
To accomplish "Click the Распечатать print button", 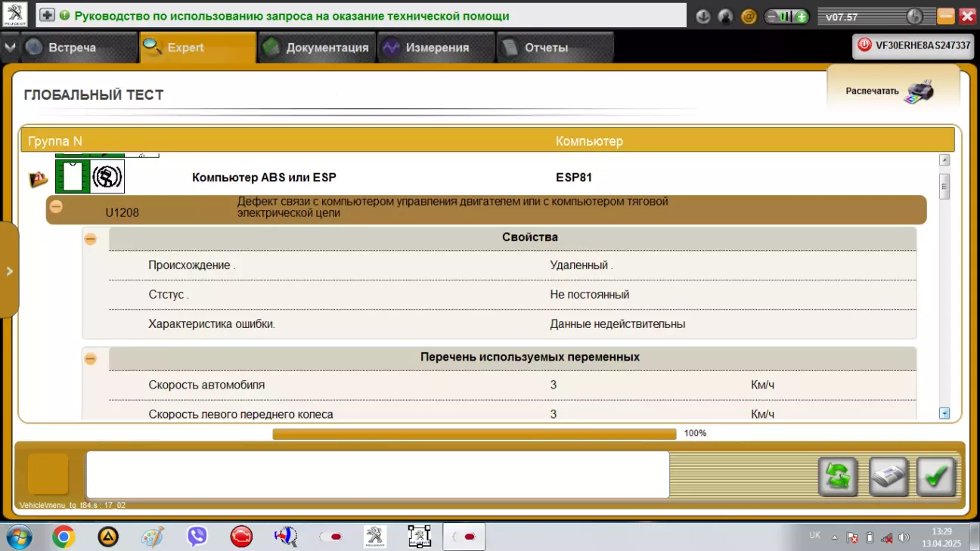I will 892,91.
